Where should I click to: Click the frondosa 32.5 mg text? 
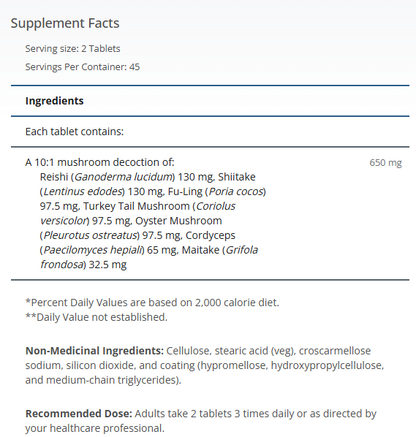(x=83, y=265)
